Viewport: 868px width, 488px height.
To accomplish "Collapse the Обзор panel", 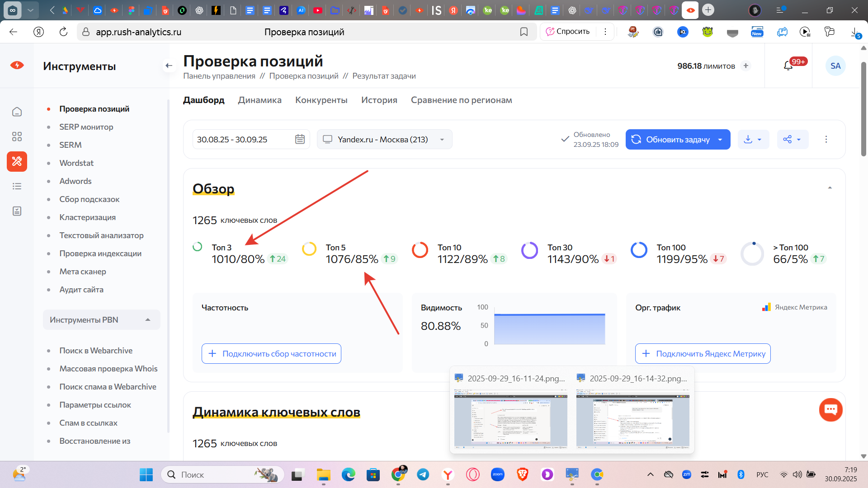I will (x=830, y=188).
